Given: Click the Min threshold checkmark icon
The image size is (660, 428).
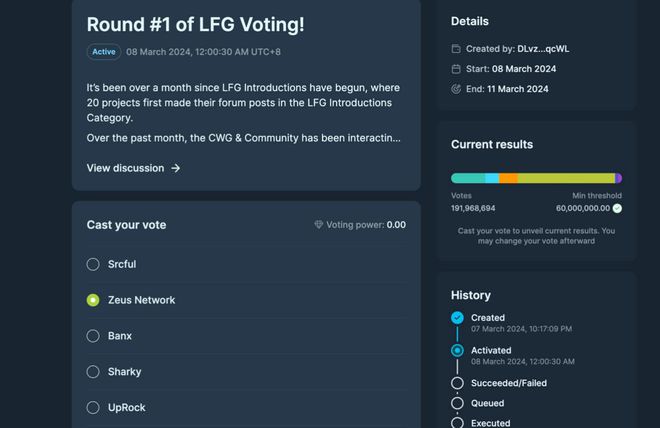Looking at the screenshot, I should pyautogui.click(x=617, y=208).
